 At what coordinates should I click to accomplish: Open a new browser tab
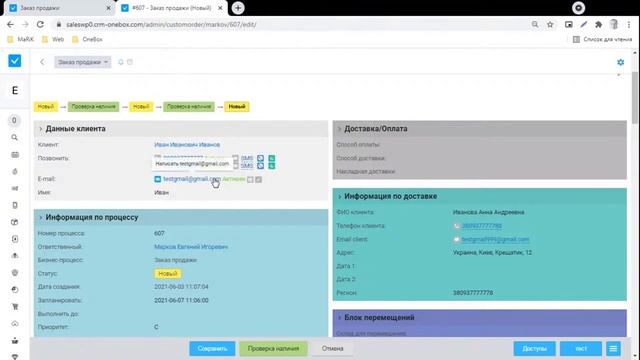(x=238, y=8)
